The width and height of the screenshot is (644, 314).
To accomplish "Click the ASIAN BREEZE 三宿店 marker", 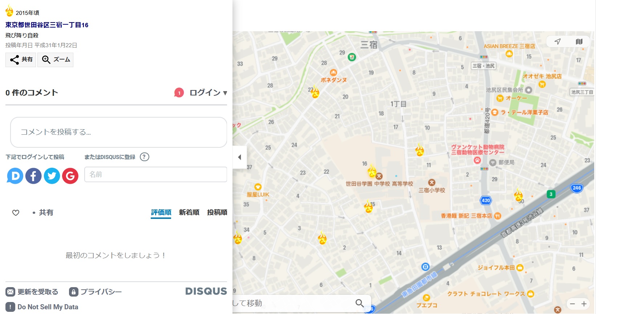I will tap(509, 54).
